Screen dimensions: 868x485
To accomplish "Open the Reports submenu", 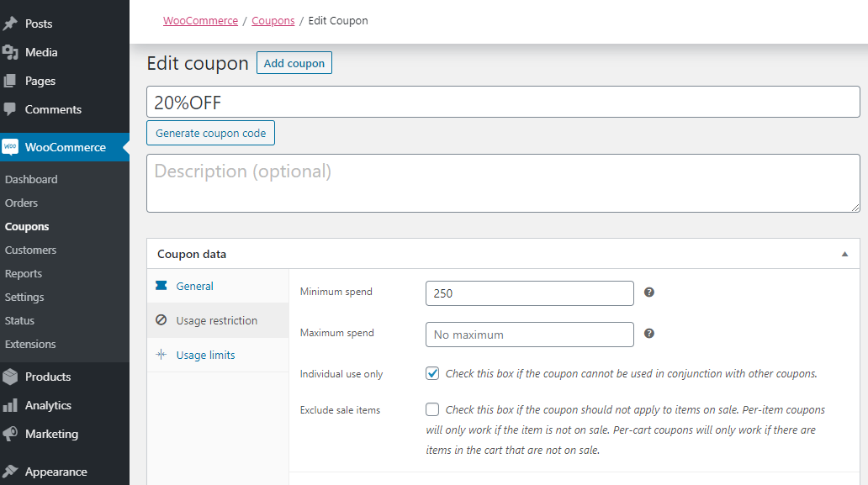I will tap(24, 274).
